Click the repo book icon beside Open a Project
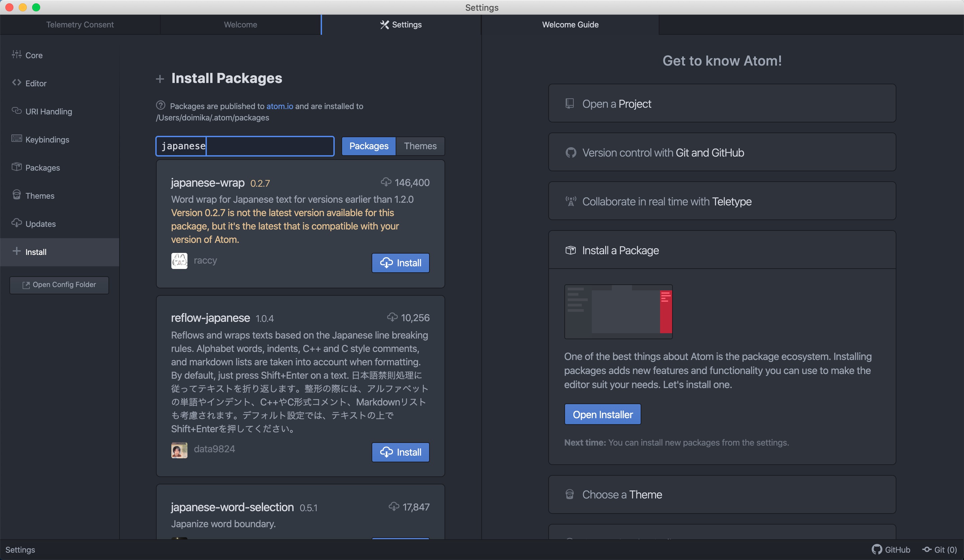This screenshot has width=964, height=560. coord(570,104)
